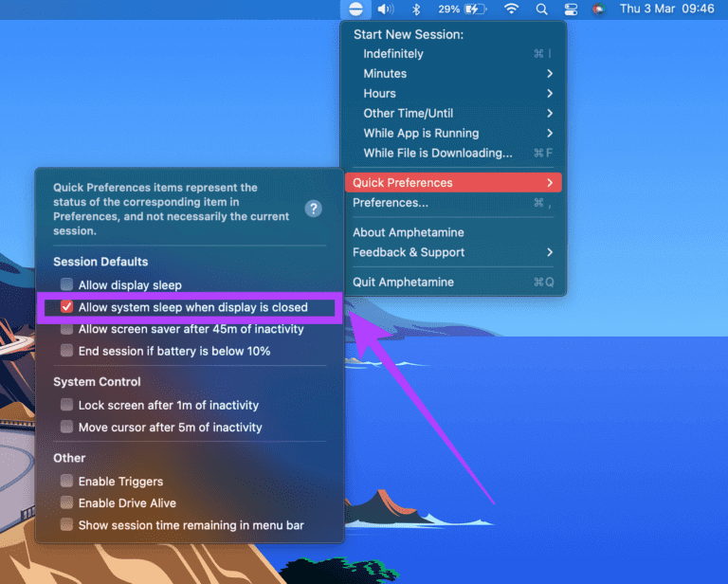Open battery status showing 29%

coord(462,9)
